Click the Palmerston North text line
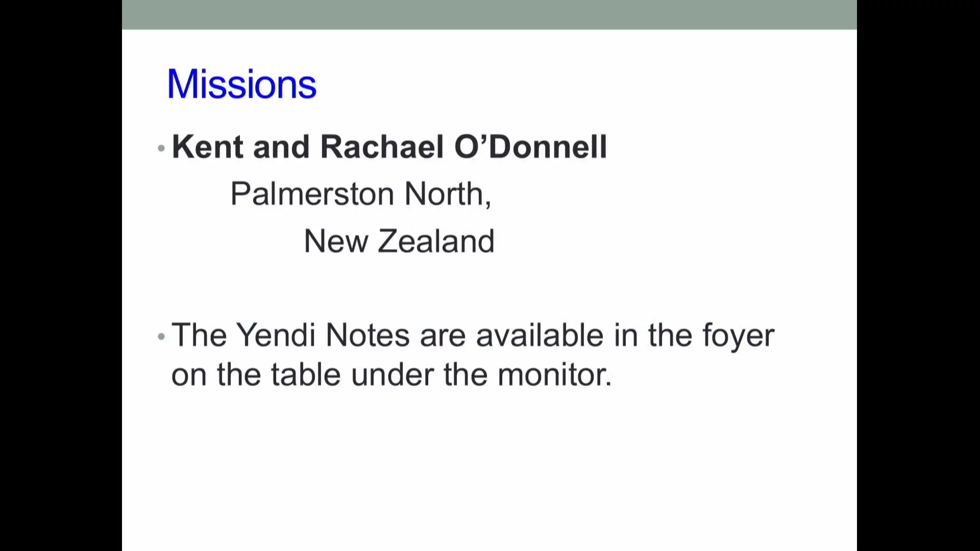Screen dimensions: 980x551 coord(360,194)
